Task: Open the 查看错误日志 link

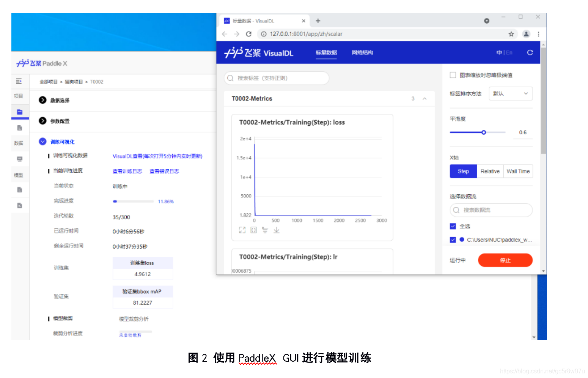Action: tap(164, 171)
